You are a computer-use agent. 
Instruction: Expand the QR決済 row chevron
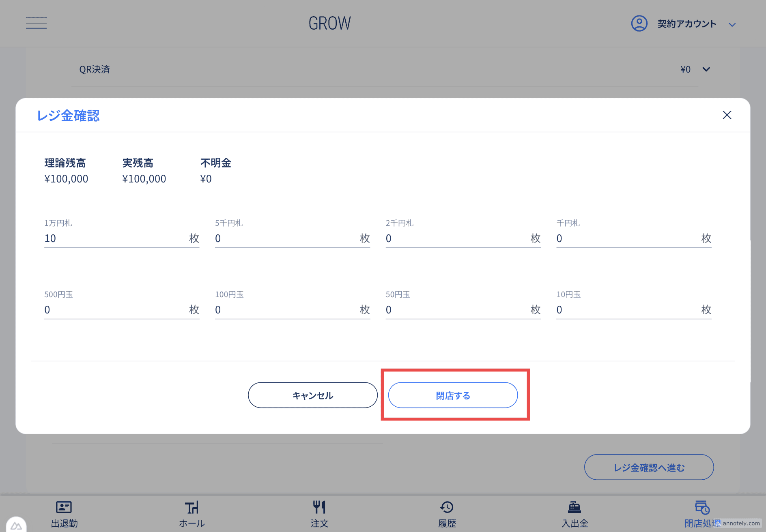pos(706,69)
